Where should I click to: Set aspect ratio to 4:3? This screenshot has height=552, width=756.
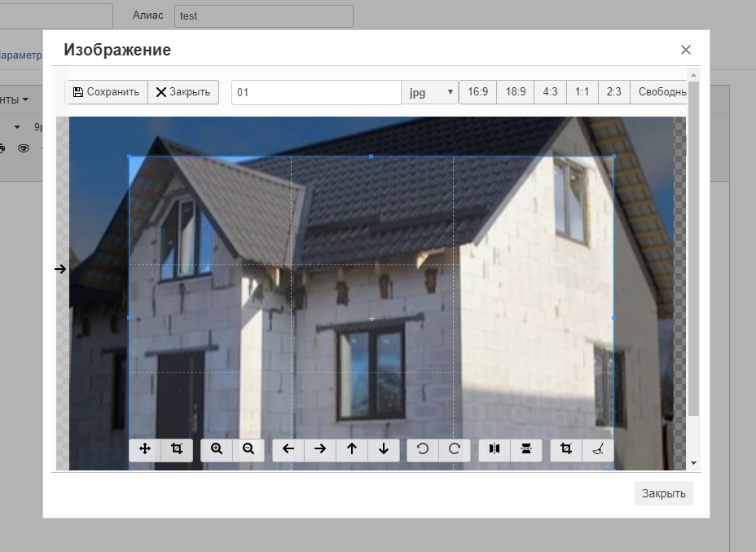[550, 91]
